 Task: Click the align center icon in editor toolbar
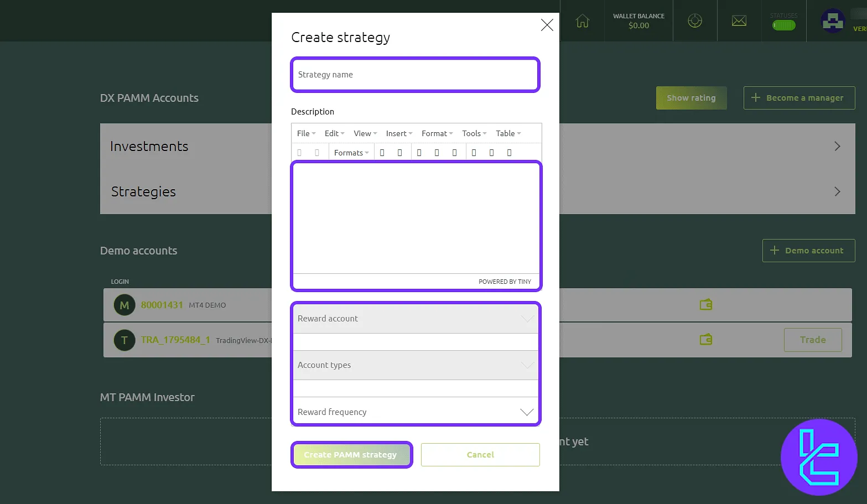tap(437, 152)
